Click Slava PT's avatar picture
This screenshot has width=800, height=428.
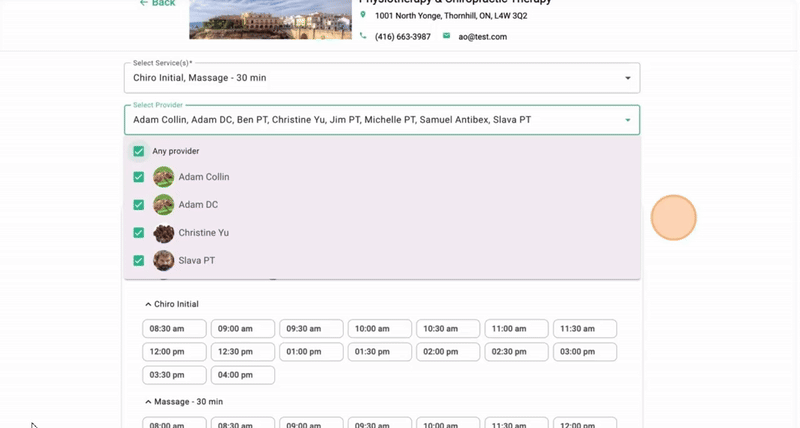(x=163, y=261)
